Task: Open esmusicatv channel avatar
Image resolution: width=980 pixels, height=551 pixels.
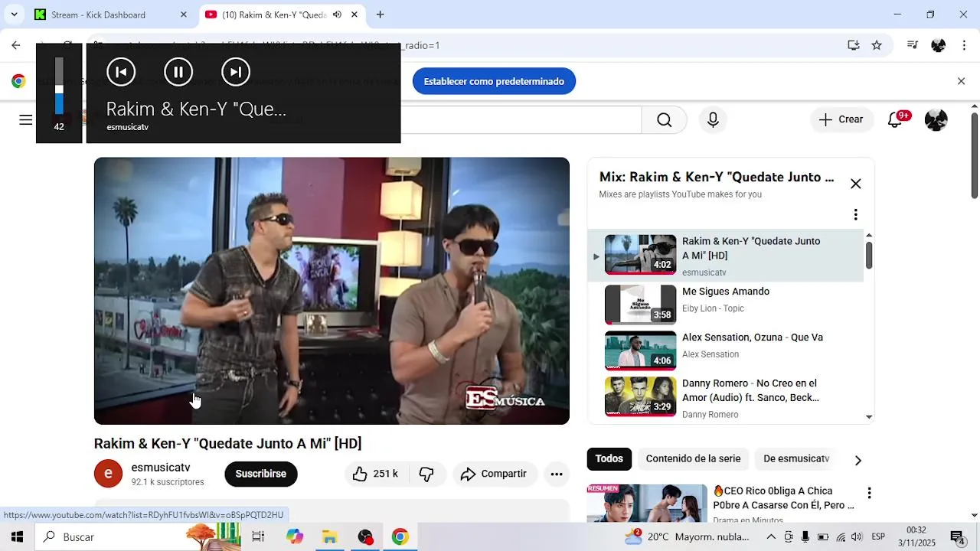Action: (108, 474)
